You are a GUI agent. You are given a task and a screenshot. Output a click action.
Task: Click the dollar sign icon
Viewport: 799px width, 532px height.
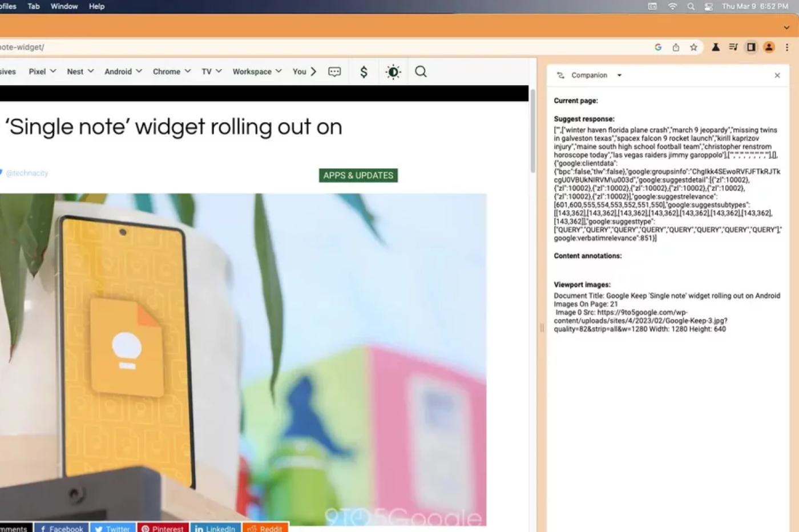[364, 72]
